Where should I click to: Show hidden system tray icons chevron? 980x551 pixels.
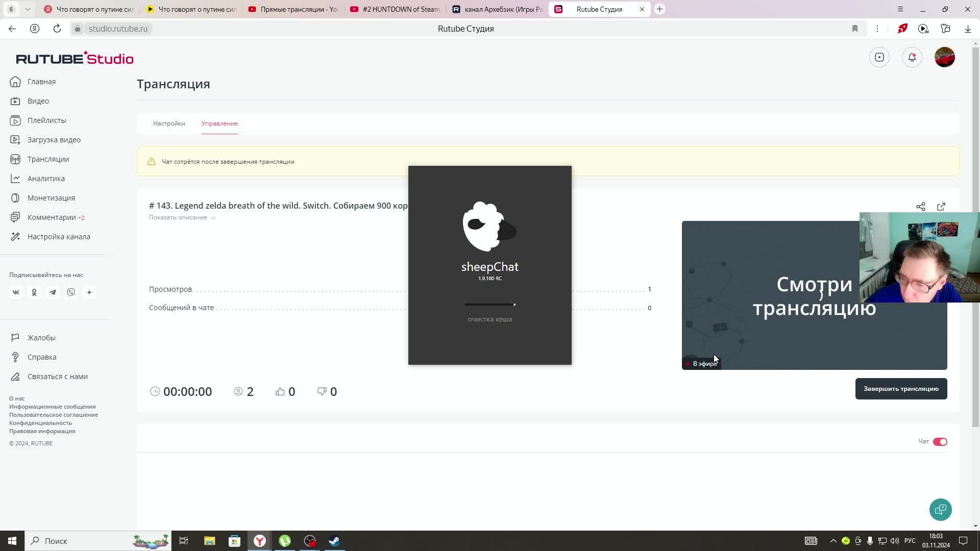coord(833,541)
